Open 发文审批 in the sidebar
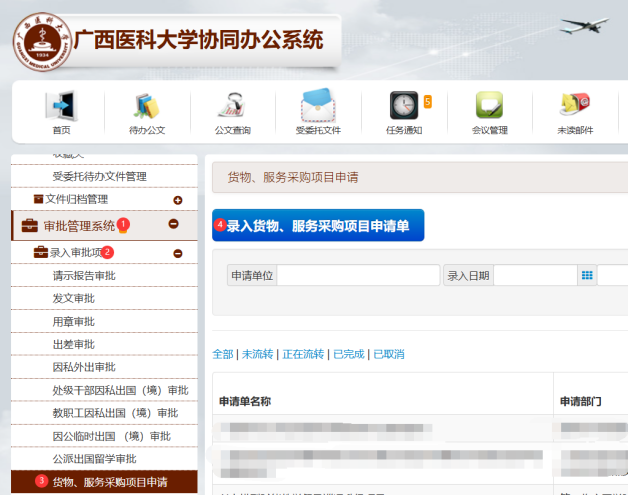628x496 pixels. click(x=74, y=298)
